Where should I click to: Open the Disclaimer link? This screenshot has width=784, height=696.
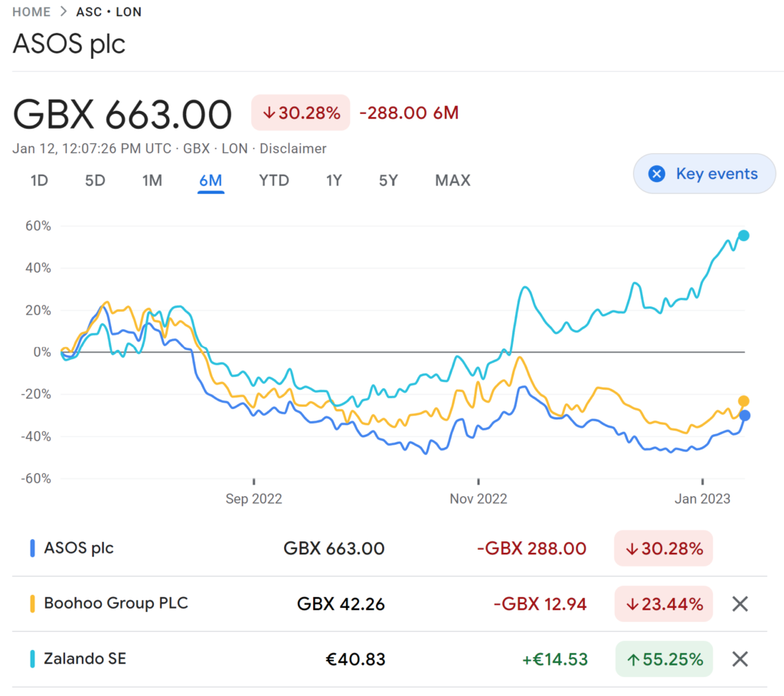click(292, 149)
